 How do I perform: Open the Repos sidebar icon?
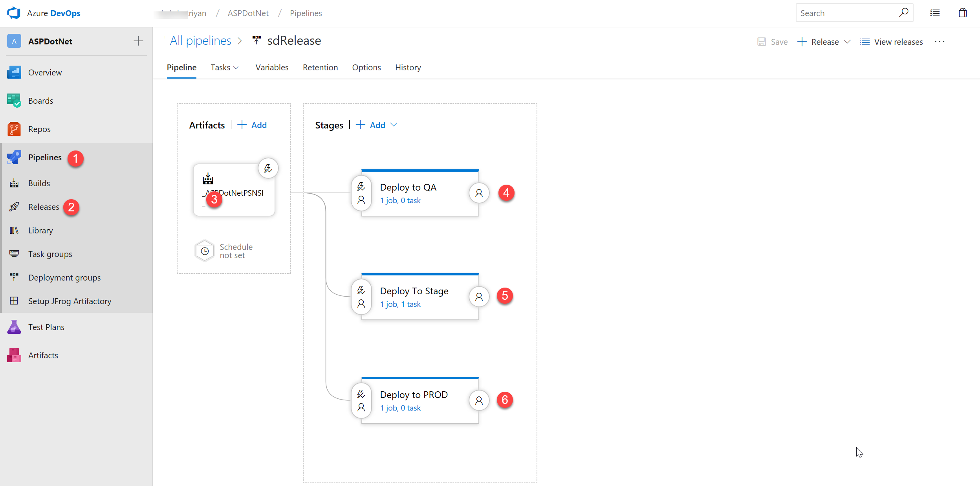(14, 129)
